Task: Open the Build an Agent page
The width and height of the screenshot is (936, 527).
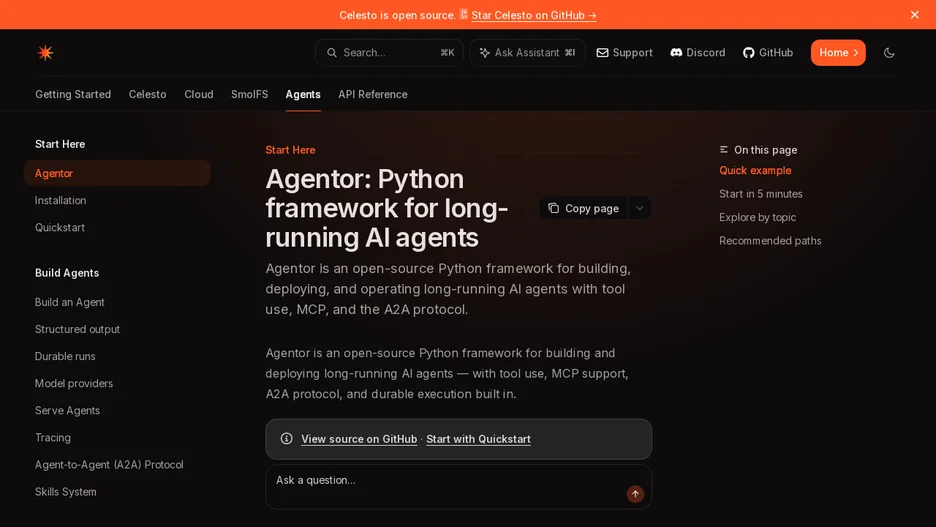Action: pyautogui.click(x=69, y=302)
